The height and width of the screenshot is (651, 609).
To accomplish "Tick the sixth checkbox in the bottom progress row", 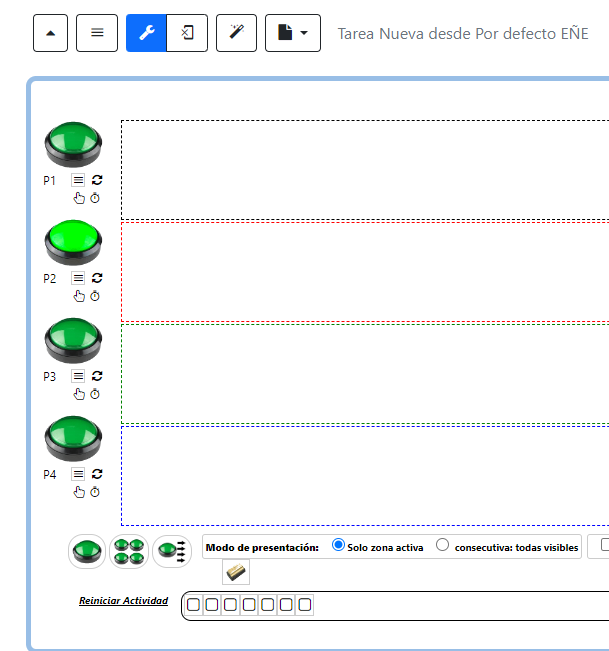I will (x=286, y=605).
